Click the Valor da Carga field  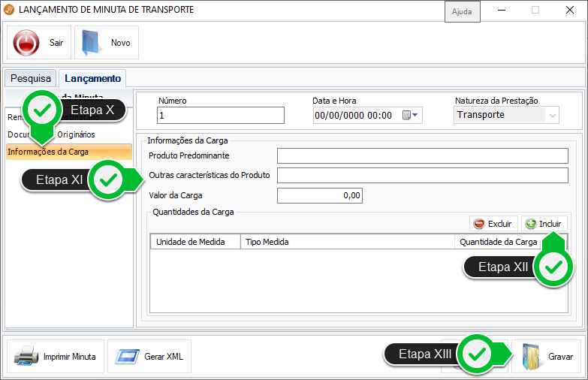click(320, 195)
